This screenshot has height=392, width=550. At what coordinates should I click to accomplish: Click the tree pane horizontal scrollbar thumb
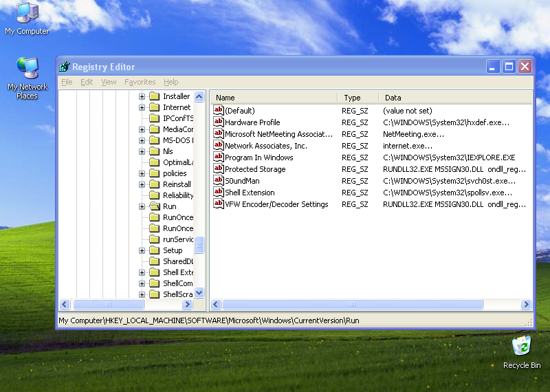(109, 304)
